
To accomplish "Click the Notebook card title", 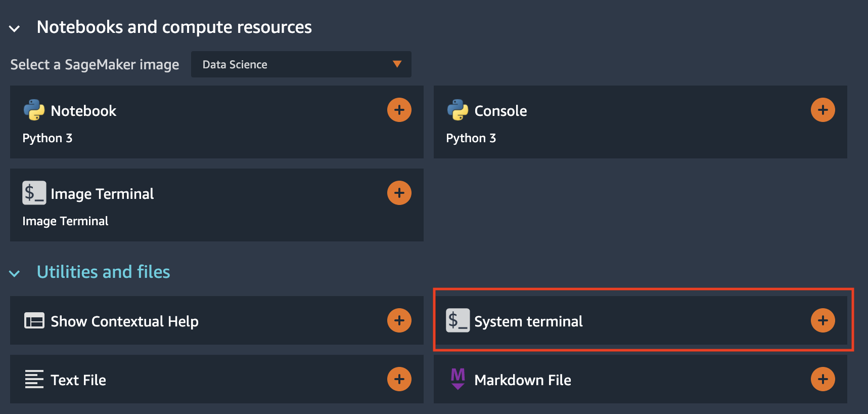I will (84, 111).
